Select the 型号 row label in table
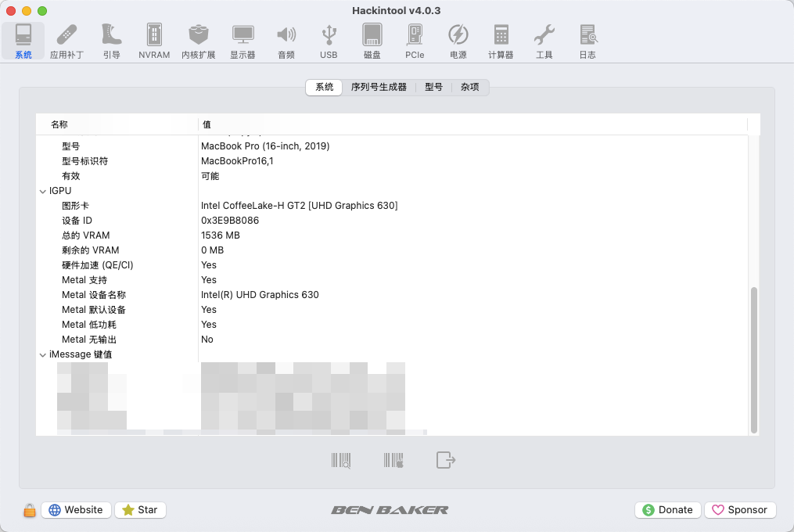This screenshot has height=532, width=794. pyautogui.click(x=71, y=146)
